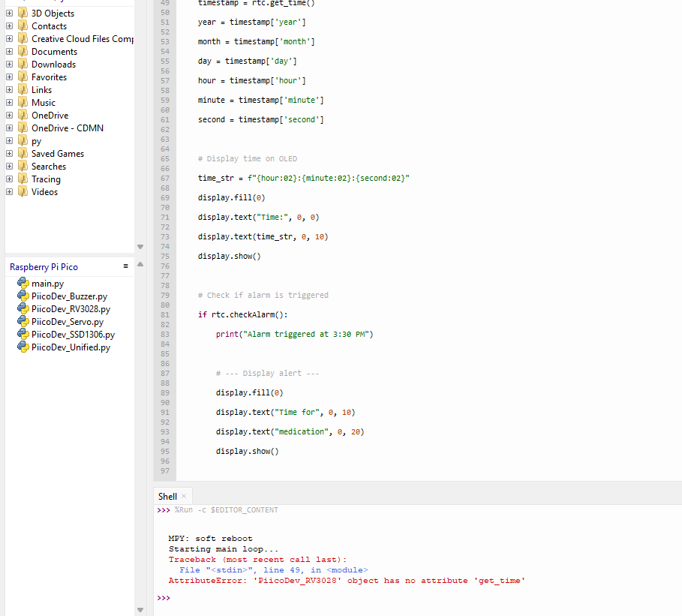Click the time_str f-string assignment line
This screenshot has height=616, width=682.
pos(304,179)
